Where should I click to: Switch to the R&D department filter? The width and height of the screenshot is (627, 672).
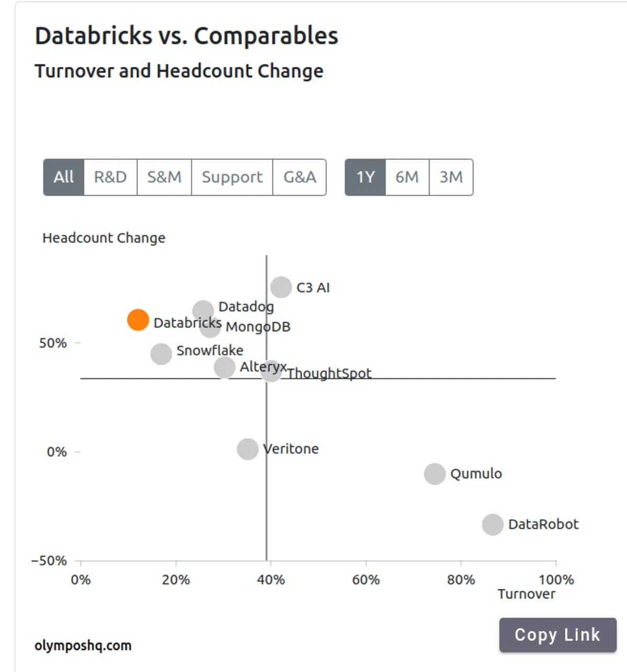(110, 178)
